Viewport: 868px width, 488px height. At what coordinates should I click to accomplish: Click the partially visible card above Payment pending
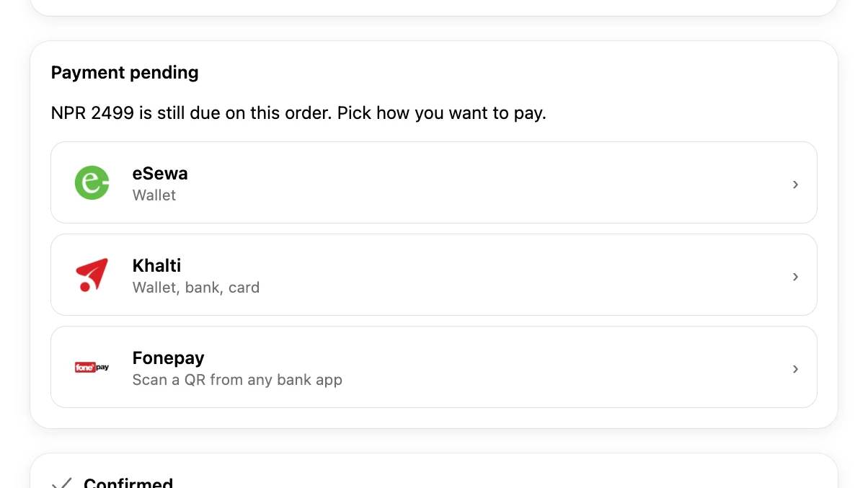tap(434, 7)
